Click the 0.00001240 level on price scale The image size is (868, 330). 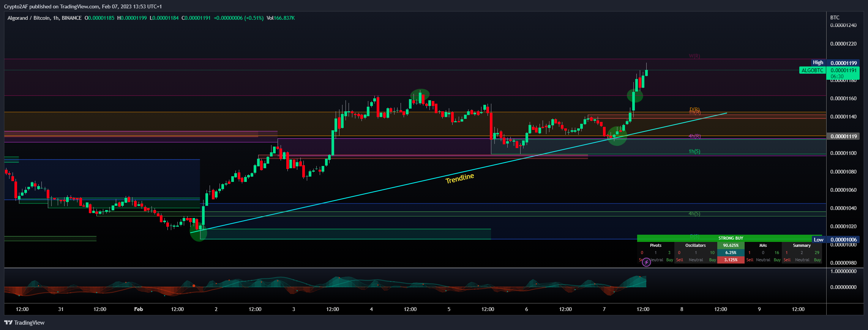[x=843, y=25]
